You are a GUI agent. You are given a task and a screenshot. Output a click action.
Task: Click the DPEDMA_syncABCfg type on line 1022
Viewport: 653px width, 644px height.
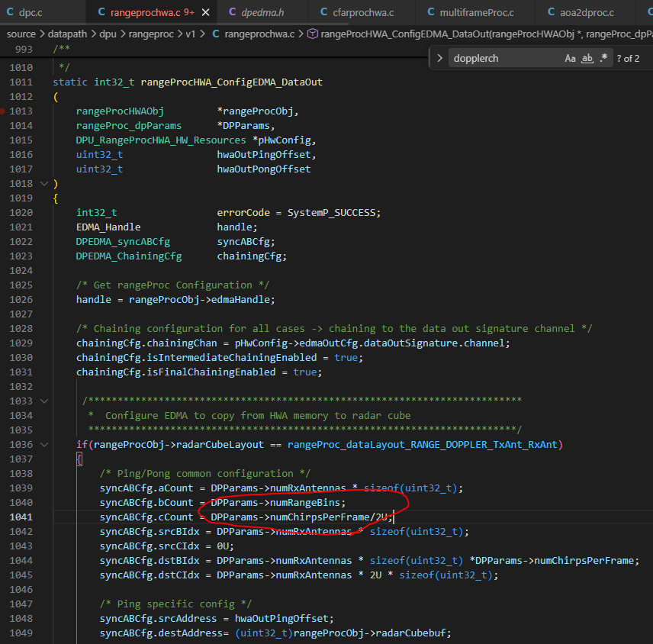(x=123, y=242)
